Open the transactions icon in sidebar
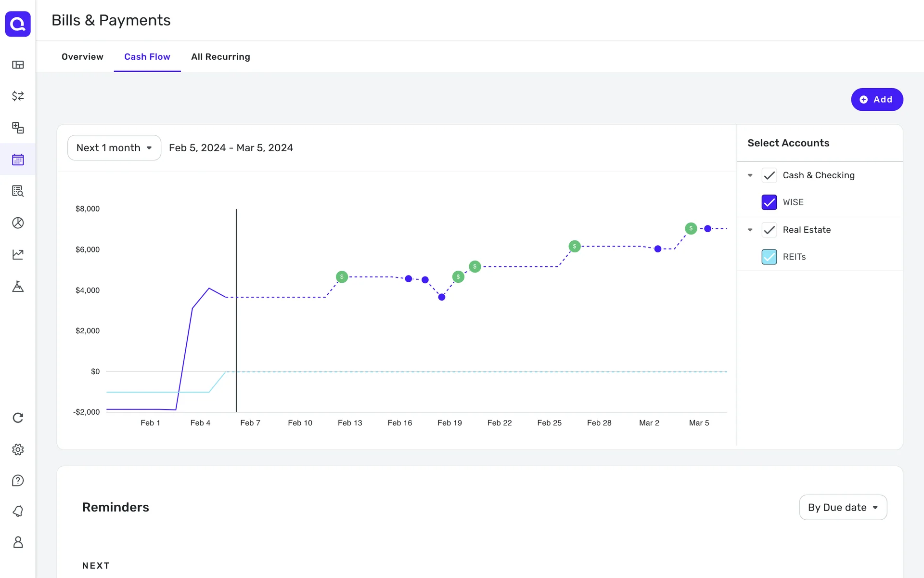Viewport: 924px width, 578px height. click(x=18, y=96)
